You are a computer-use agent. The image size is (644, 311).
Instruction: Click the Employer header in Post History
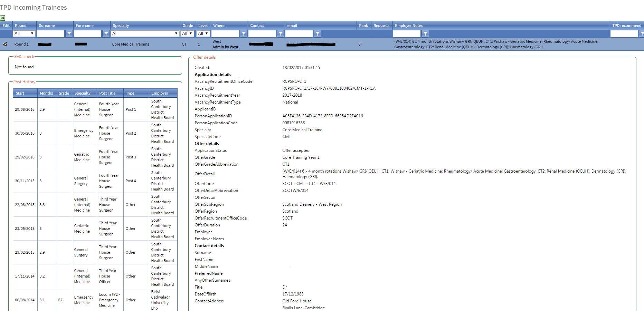click(160, 93)
